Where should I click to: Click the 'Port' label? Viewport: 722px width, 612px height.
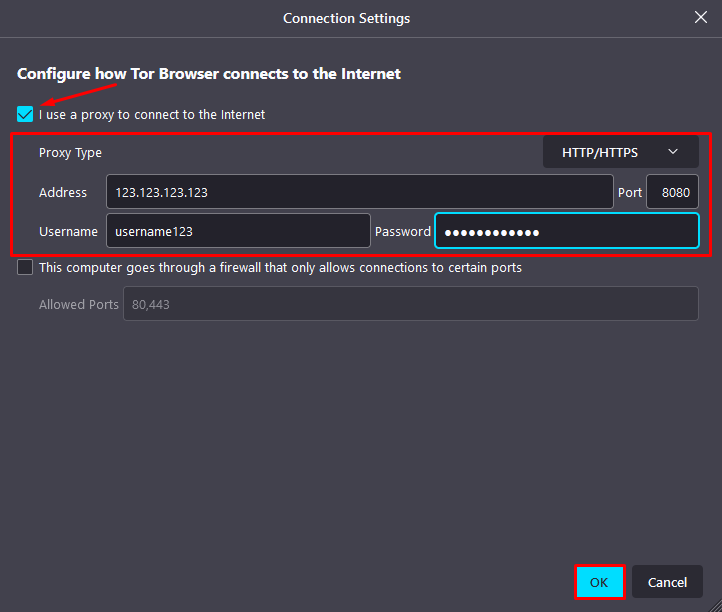click(x=629, y=192)
